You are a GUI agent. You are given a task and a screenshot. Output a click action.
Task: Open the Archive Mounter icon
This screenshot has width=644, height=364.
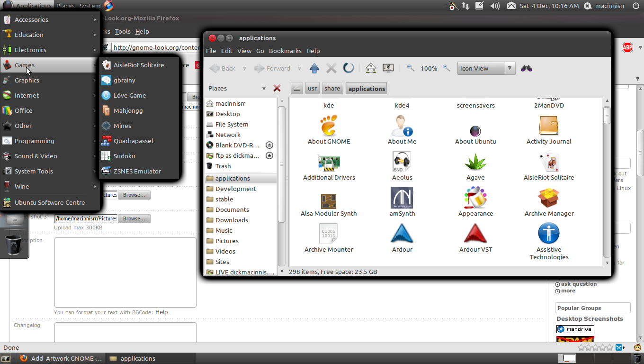click(329, 234)
